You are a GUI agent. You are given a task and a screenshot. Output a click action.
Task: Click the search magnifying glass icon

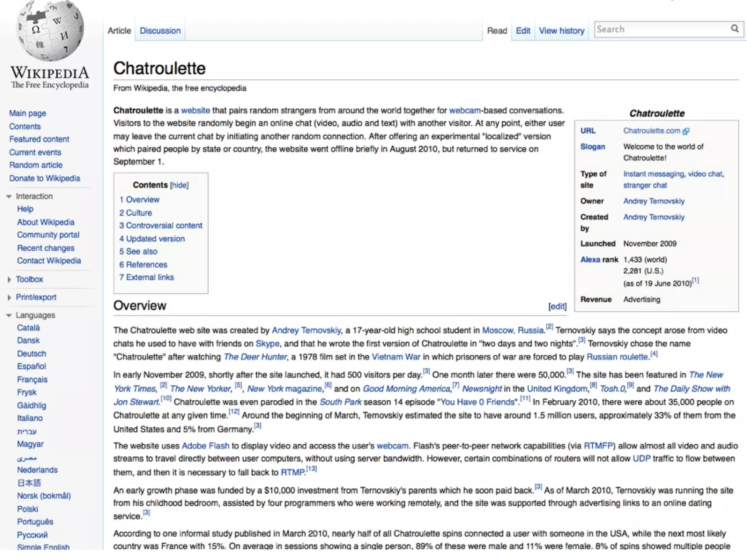(x=734, y=29)
